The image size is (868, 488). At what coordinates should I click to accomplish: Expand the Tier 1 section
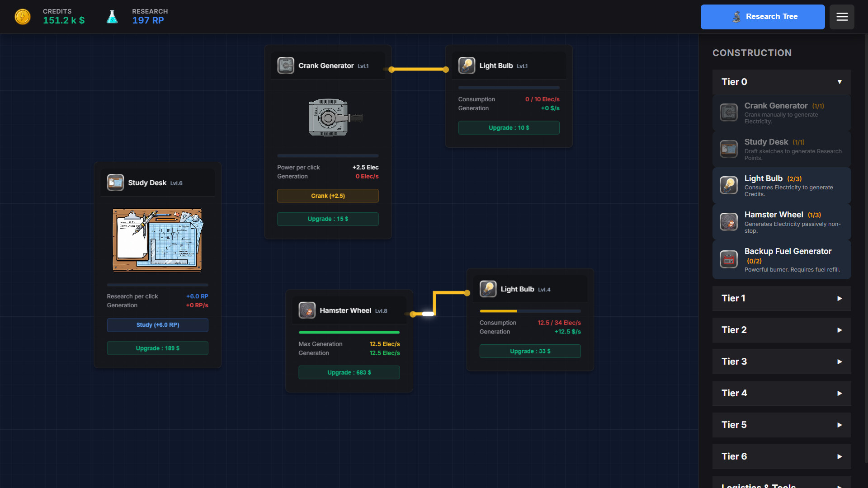point(782,298)
